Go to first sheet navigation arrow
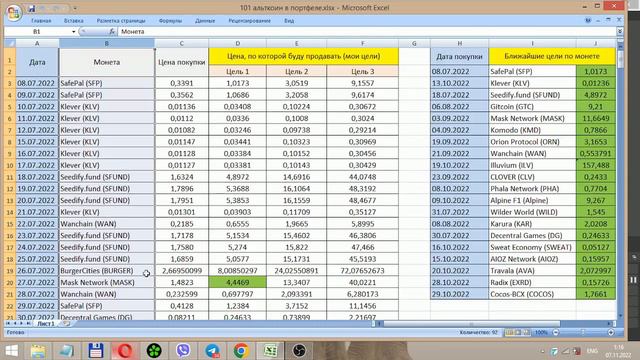640x360 pixels. pos(8,323)
